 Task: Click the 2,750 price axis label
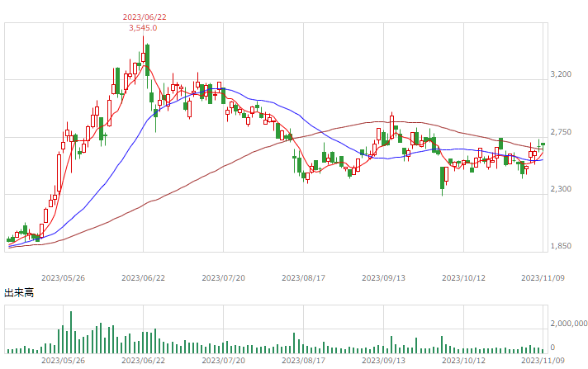click(561, 131)
